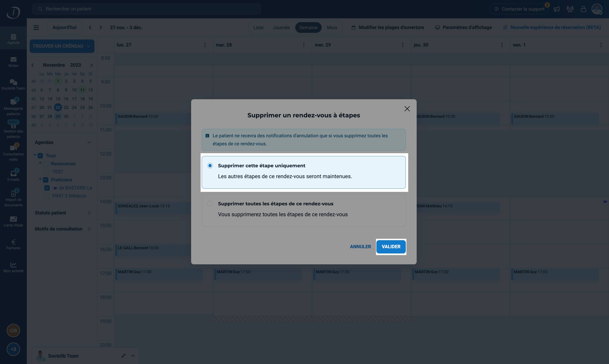Open the team users icon
The image size is (609, 364).
pos(570,9)
